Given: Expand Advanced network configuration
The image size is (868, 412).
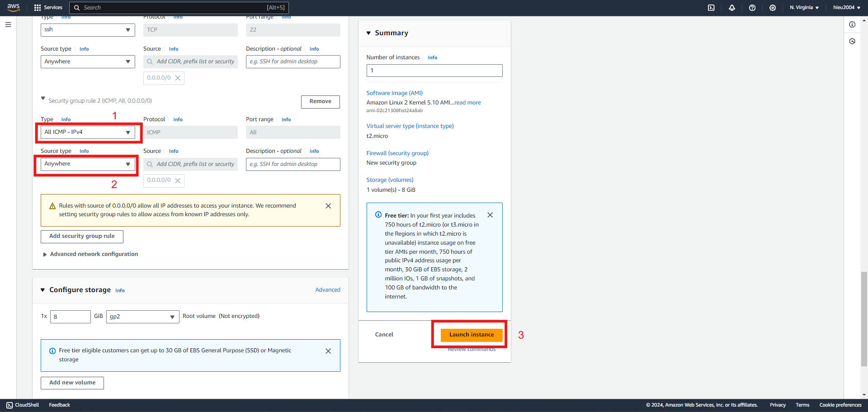Looking at the screenshot, I should coord(90,254).
